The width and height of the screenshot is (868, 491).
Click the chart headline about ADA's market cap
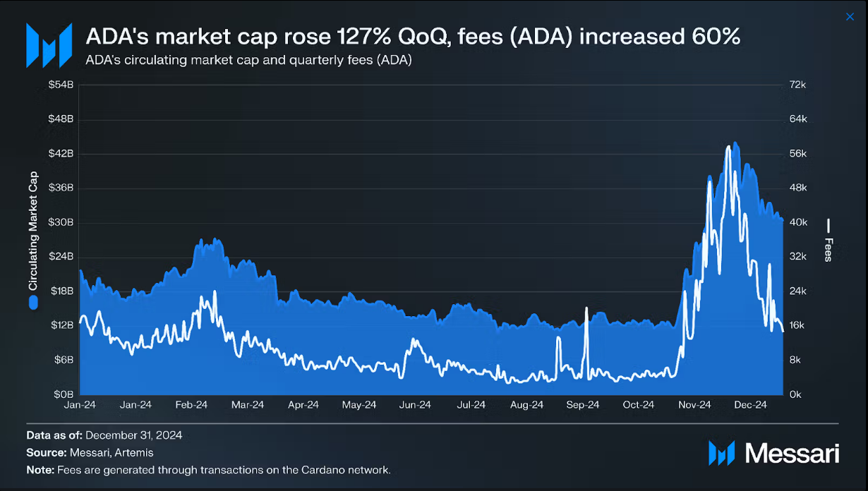point(413,37)
